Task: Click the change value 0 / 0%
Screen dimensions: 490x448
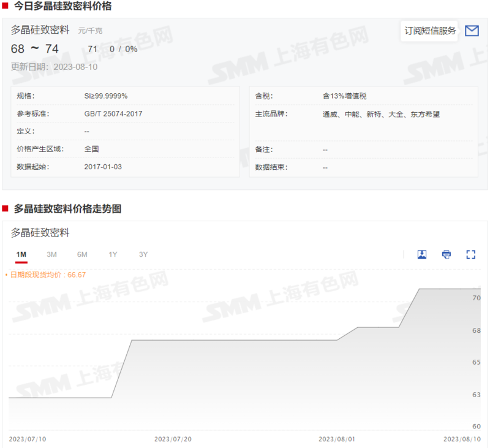Action: (x=124, y=49)
